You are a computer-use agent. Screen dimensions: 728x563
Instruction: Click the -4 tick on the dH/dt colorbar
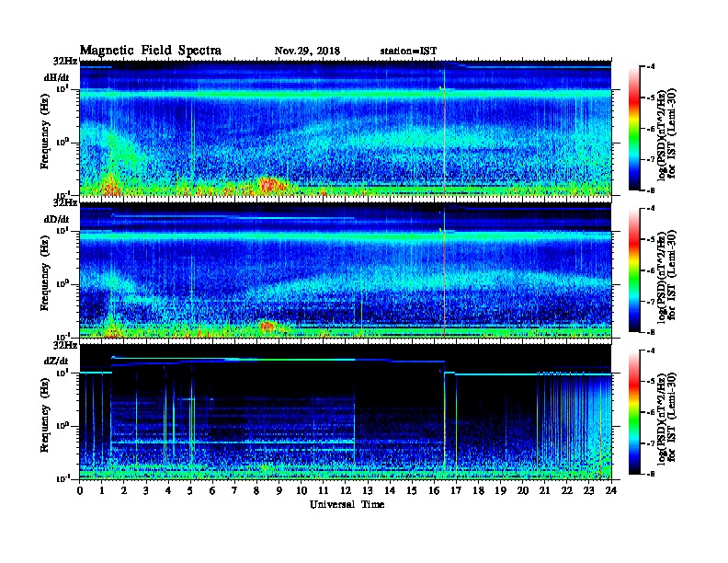point(652,67)
